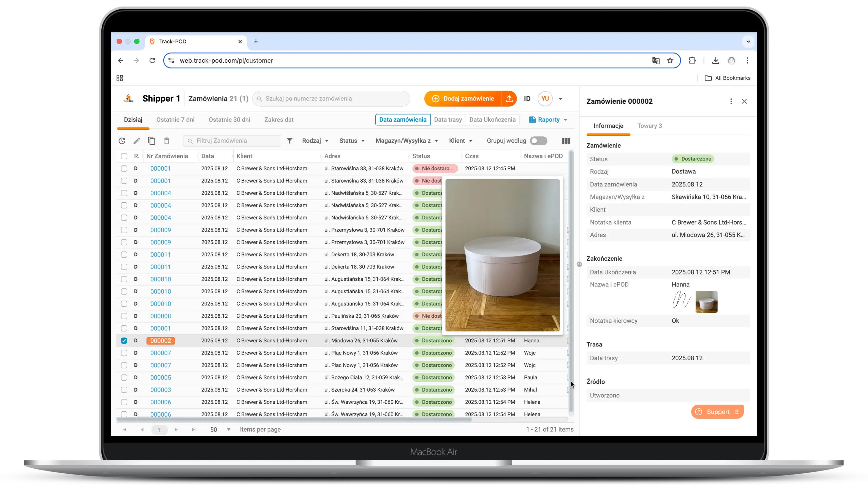The width and height of the screenshot is (868, 492).
Task: Expand the Status filter dropdown
Action: 352,141
